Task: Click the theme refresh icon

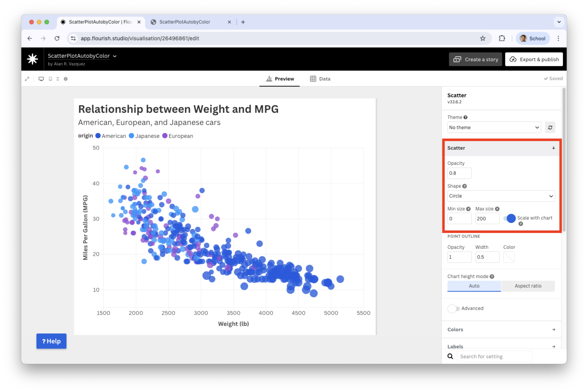Action: (550, 127)
